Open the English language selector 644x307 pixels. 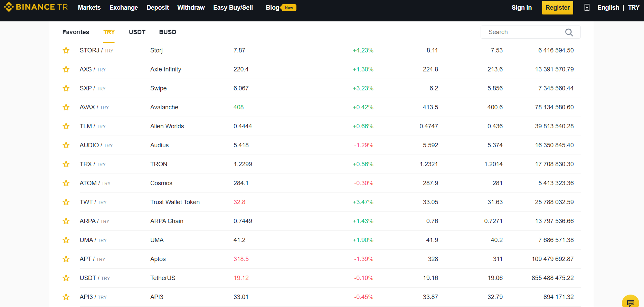pyautogui.click(x=608, y=8)
